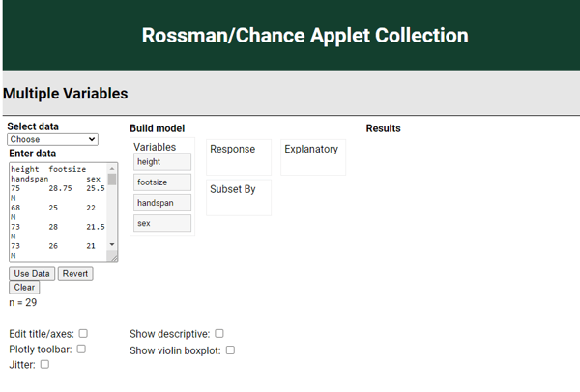Click the Enter data label

point(33,154)
